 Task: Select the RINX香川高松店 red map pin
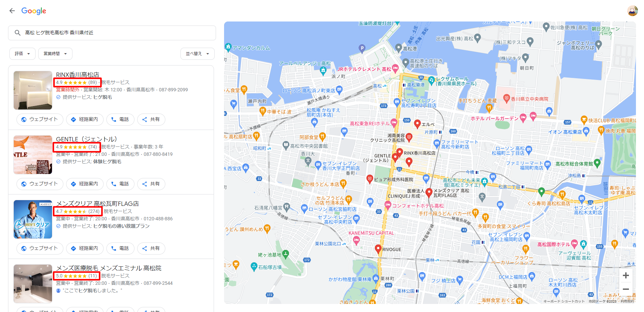tap(399, 153)
